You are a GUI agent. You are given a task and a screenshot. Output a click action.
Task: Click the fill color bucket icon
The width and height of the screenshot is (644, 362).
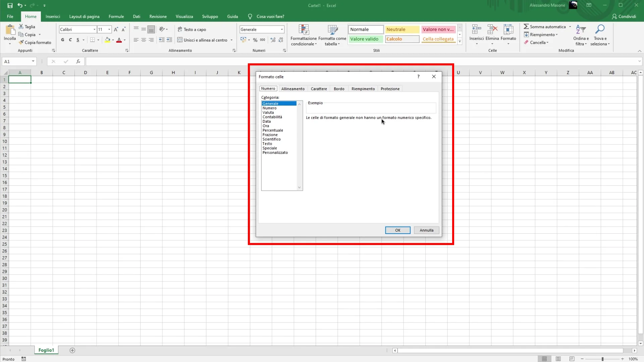[x=107, y=40]
